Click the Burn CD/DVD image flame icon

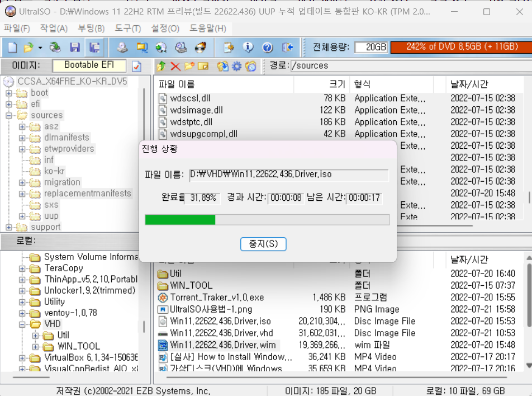pyautogui.click(x=201, y=48)
